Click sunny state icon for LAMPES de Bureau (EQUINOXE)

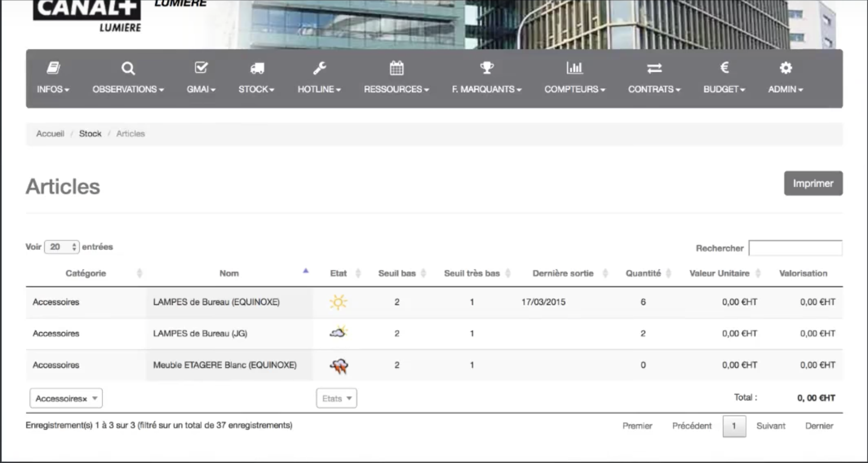tap(338, 302)
